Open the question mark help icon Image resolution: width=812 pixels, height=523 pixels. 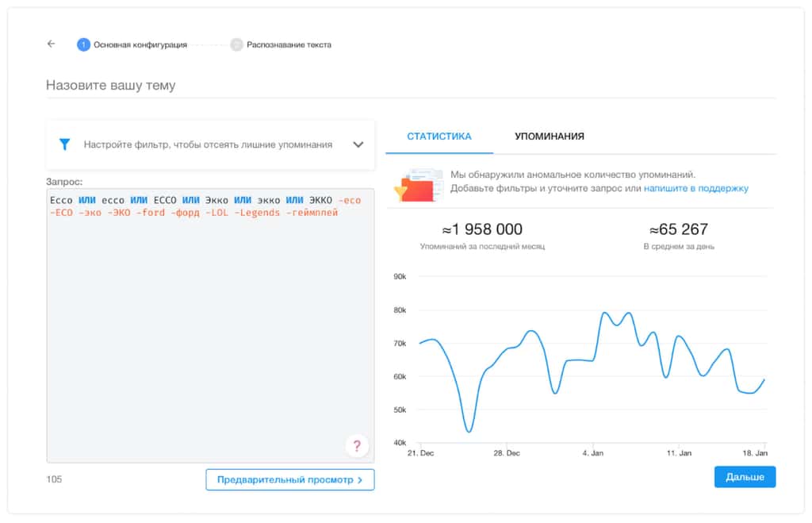357,445
